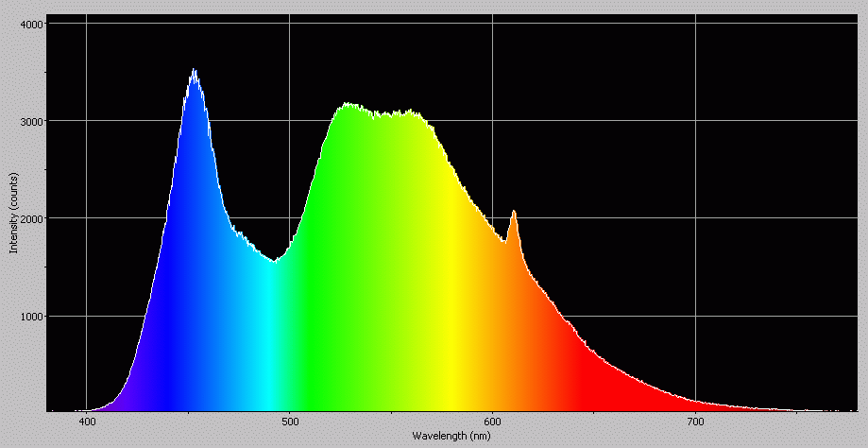Select the 2000 tick label on intensity axis
The width and height of the screenshot is (868, 448).
[x=33, y=218]
